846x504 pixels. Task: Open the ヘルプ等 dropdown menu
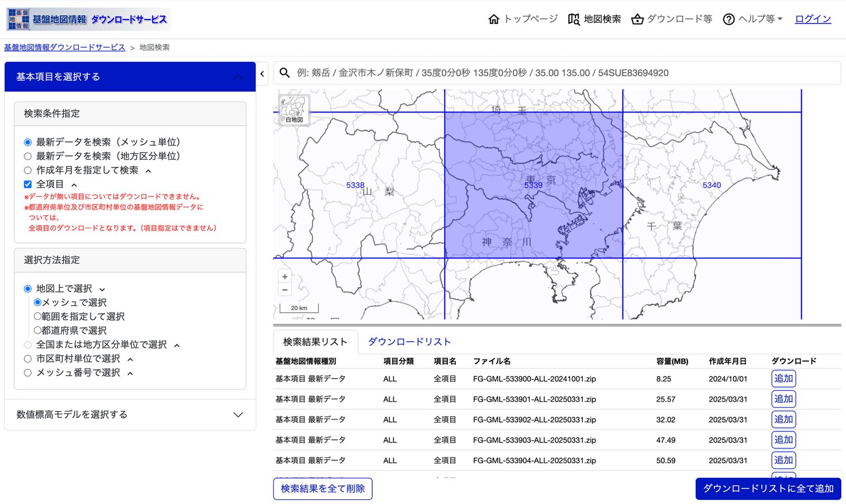click(x=760, y=19)
